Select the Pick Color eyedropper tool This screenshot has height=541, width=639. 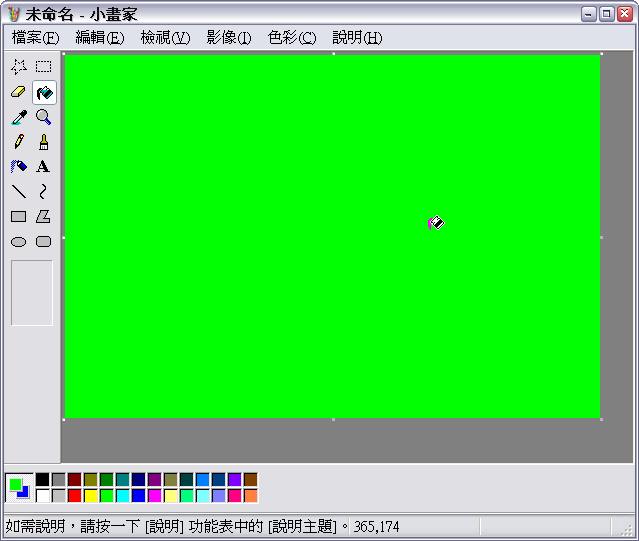[x=19, y=117]
